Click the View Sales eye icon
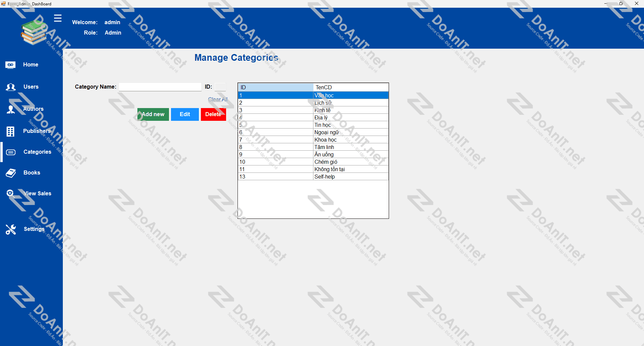 click(10, 193)
